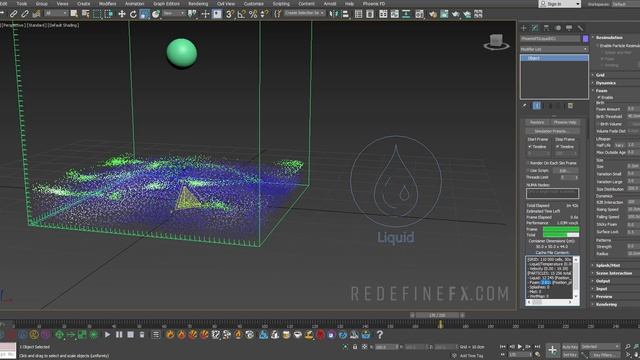Image resolution: width=640 pixels, height=360 pixels.
Task: Toggle Render On Each Sim Frame checkbox
Action: pyautogui.click(x=528, y=163)
